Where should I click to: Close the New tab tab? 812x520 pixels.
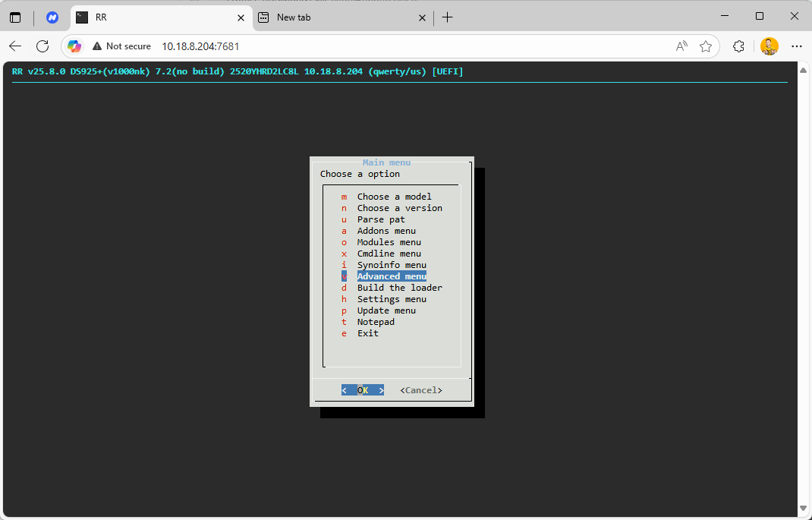pos(422,17)
